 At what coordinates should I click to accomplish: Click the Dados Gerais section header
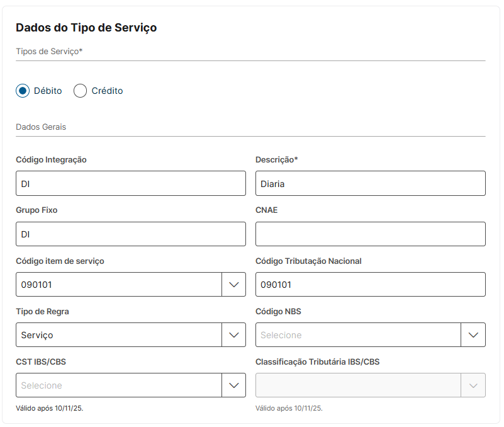click(x=41, y=127)
